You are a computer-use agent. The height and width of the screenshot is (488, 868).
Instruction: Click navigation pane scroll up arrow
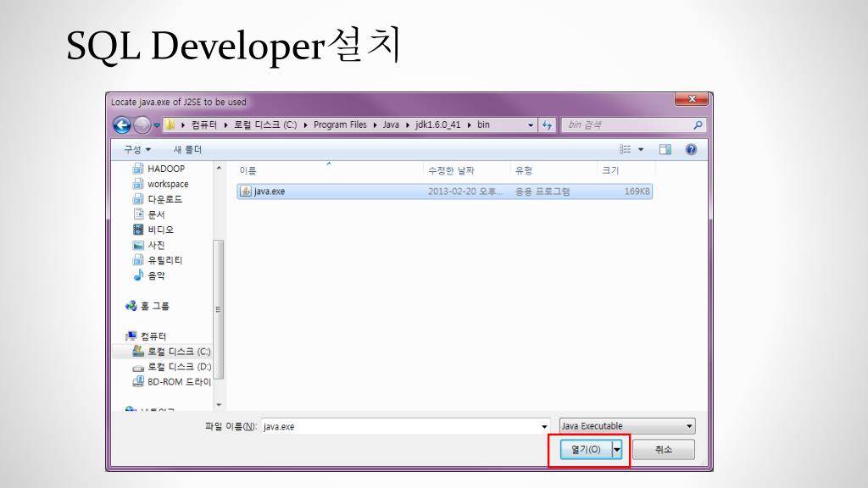[219, 168]
